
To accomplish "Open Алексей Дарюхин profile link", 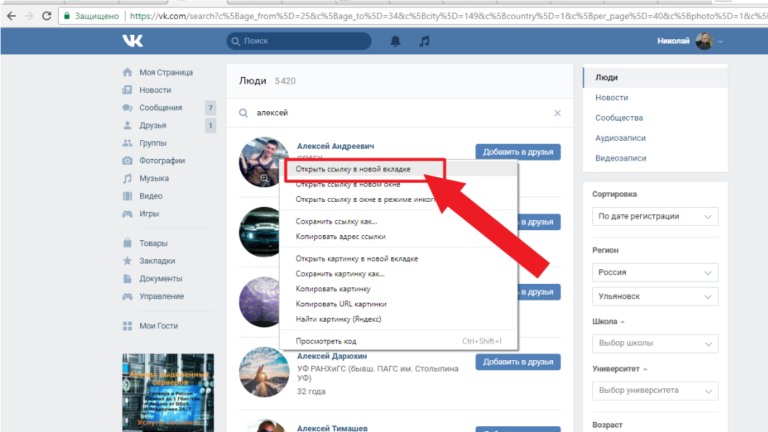I will 332,356.
